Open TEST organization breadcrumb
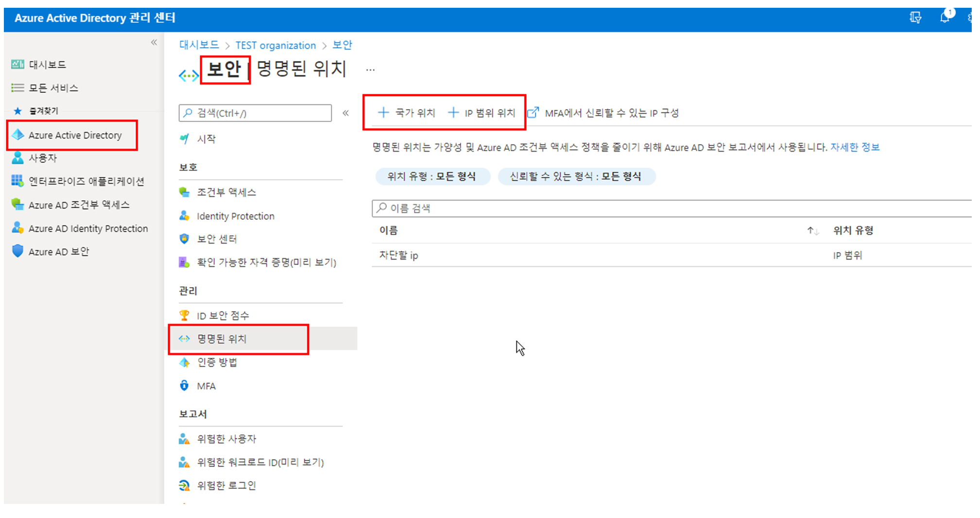This screenshot has height=518, width=980. click(275, 45)
